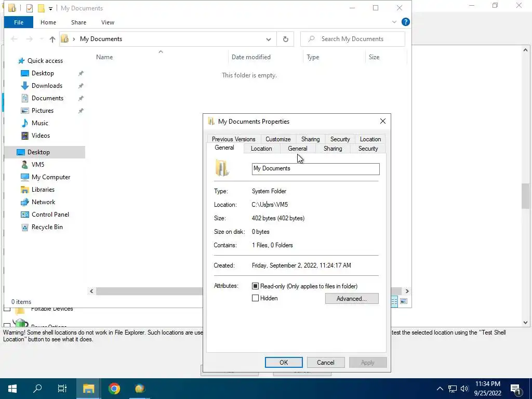This screenshot has width=532, height=399.
Task: Click the blue Help question mark icon
Action: 405,22
